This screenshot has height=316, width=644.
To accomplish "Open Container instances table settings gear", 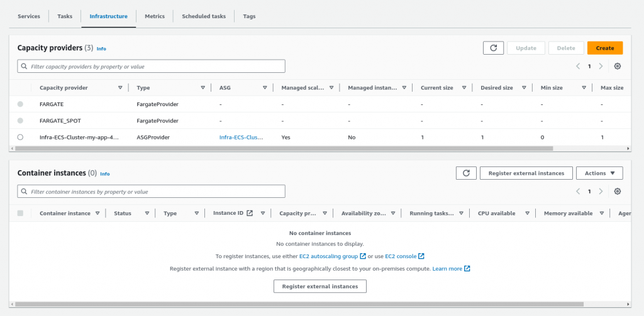I will click(618, 191).
